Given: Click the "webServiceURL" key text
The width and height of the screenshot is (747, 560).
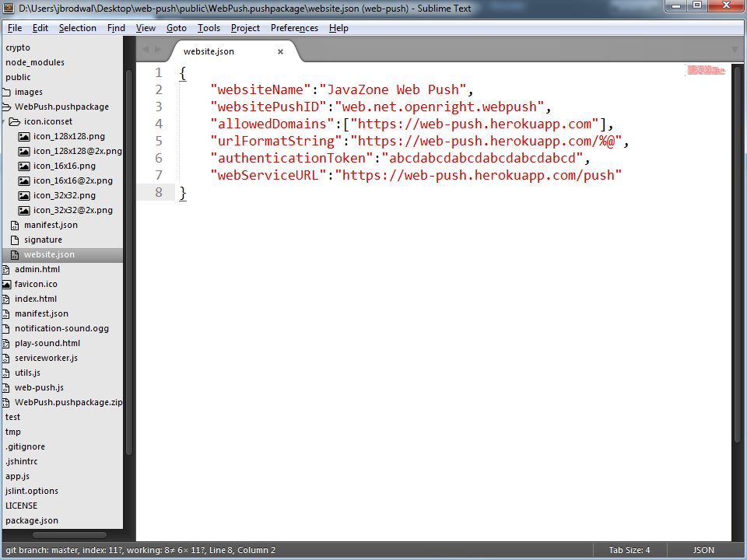Looking at the screenshot, I should click(x=268, y=175).
